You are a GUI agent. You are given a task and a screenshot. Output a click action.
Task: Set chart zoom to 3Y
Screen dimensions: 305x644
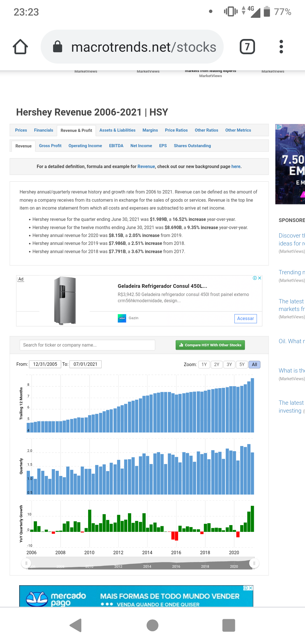[229, 365]
